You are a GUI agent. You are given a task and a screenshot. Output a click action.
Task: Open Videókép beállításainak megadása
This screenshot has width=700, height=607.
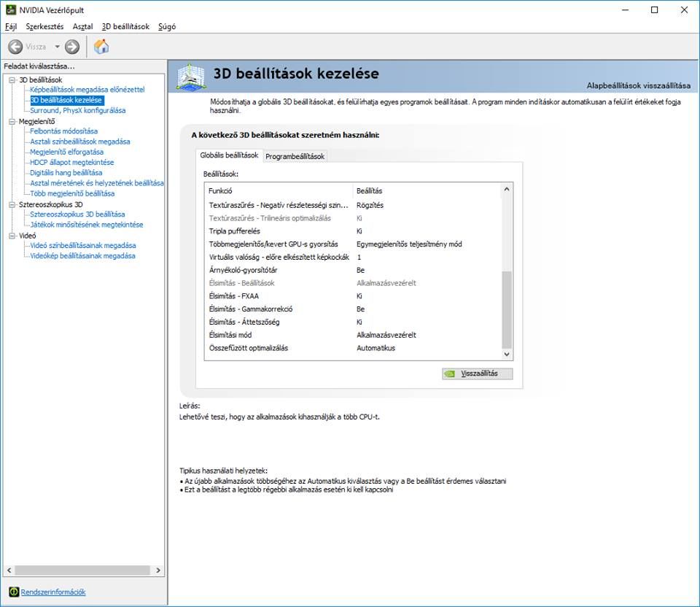tap(82, 256)
